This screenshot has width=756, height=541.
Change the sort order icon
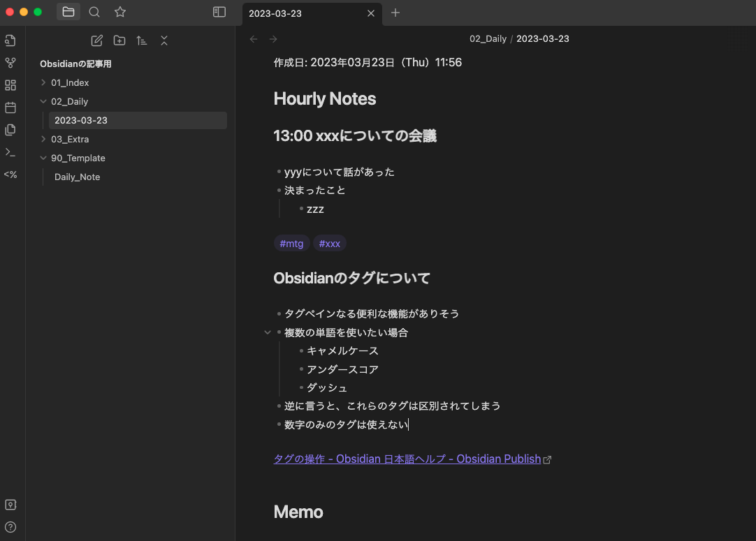141,40
